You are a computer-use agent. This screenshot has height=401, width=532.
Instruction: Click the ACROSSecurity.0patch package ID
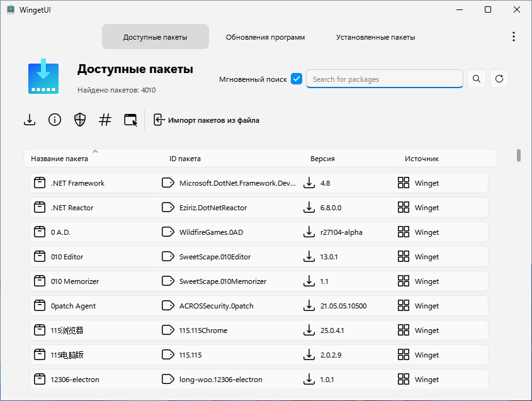[x=217, y=306]
